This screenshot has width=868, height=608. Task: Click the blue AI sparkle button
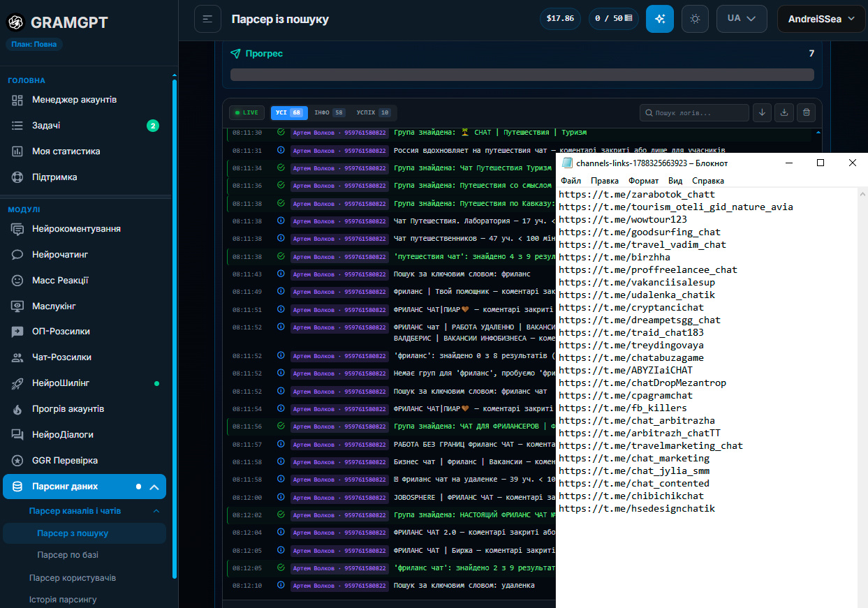coord(660,19)
